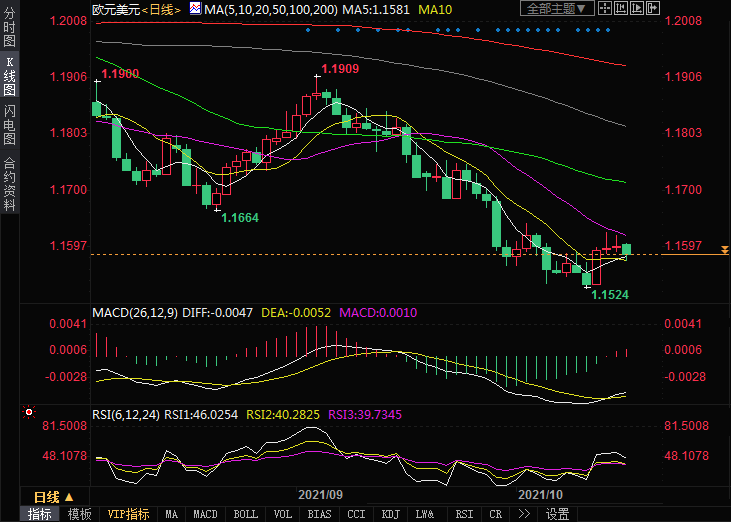Toggle the KDJ indicator
The height and width of the screenshot is (522, 731).
(390, 514)
